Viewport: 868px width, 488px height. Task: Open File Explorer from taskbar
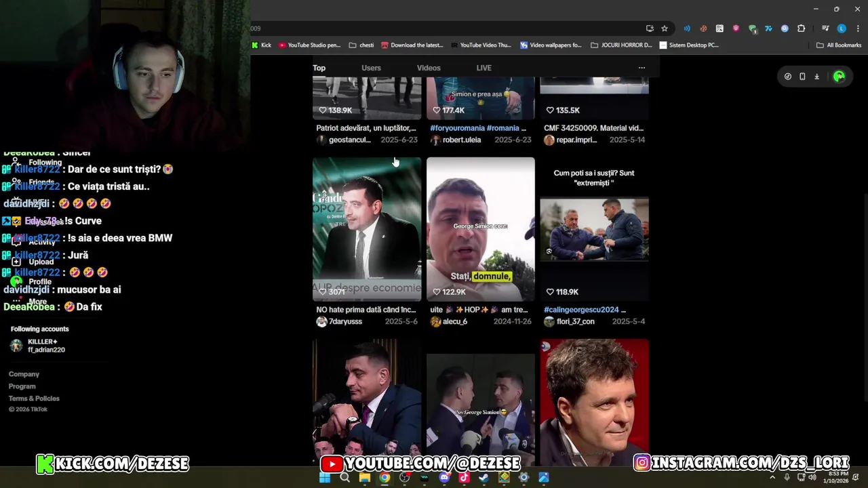click(365, 478)
